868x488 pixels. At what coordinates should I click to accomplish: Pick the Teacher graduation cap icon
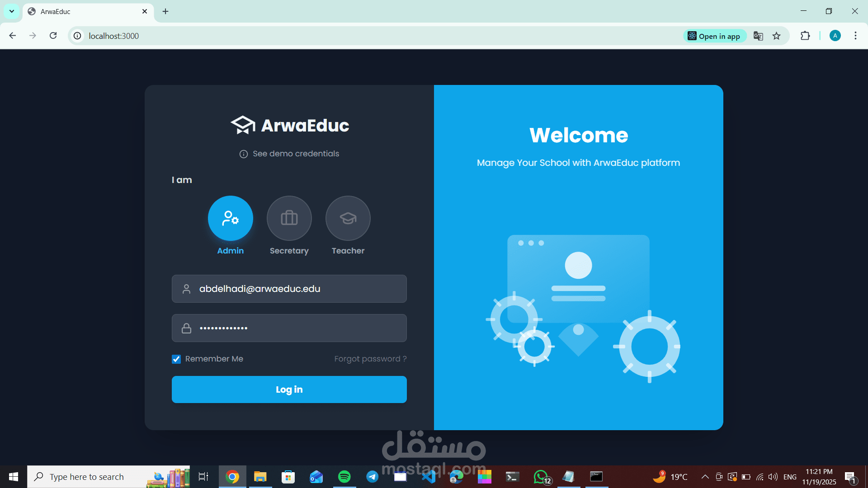348,218
